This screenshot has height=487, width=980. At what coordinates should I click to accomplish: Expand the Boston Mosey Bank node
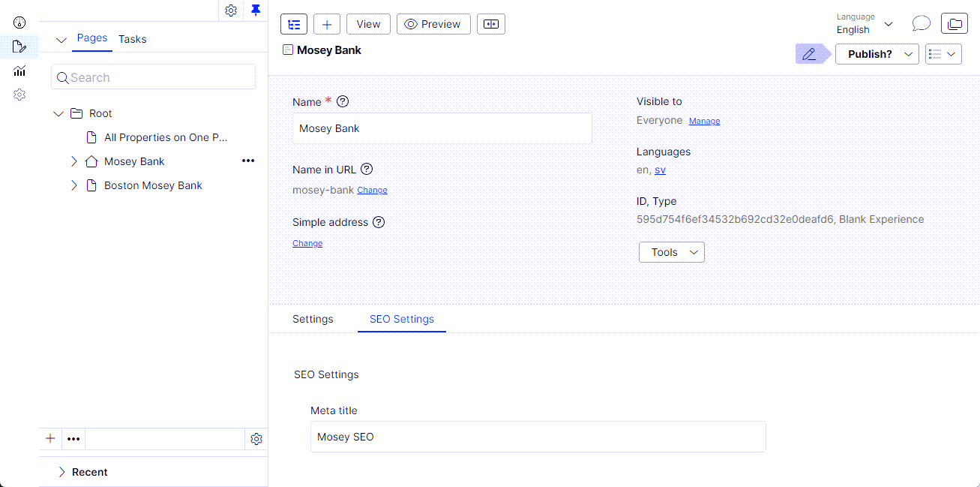73,185
